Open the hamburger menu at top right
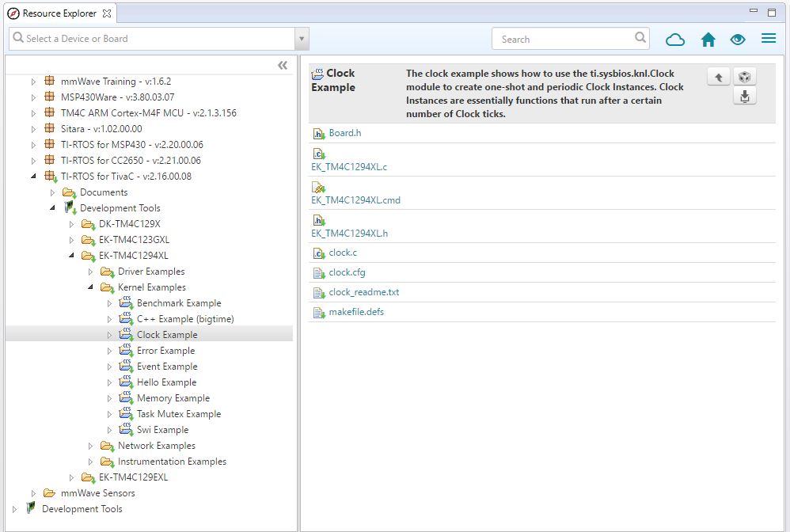790x532 pixels. pos(769,38)
